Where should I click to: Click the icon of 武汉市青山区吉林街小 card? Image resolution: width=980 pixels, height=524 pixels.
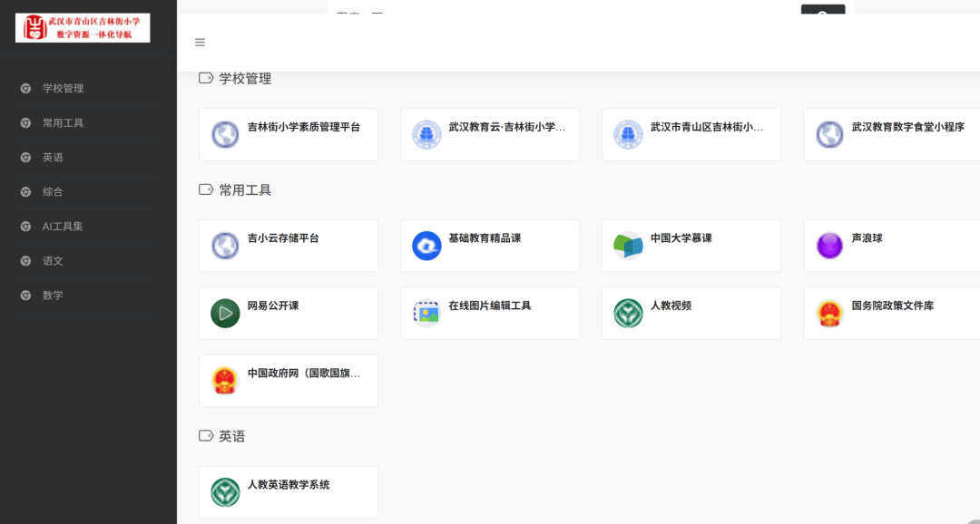pyautogui.click(x=628, y=135)
